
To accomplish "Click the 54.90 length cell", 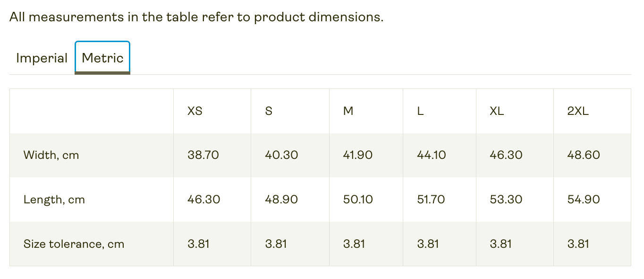I will [584, 200].
